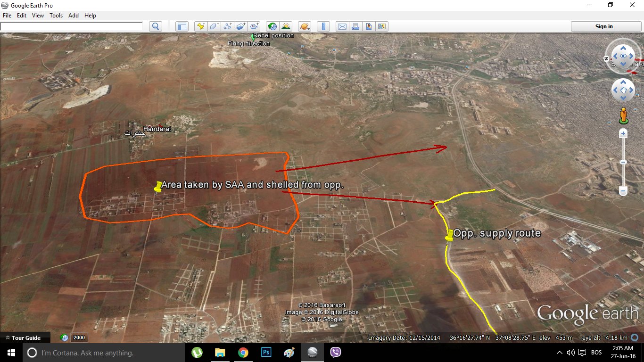The width and height of the screenshot is (644, 362).
Task: Show historical imagery clock button
Action: click(x=272, y=26)
